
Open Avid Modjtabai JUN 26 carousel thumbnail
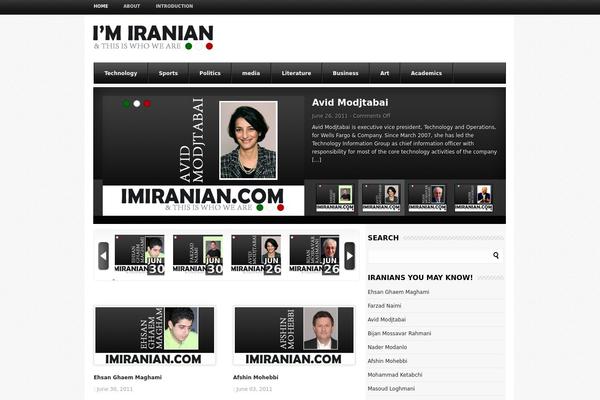coord(256,255)
